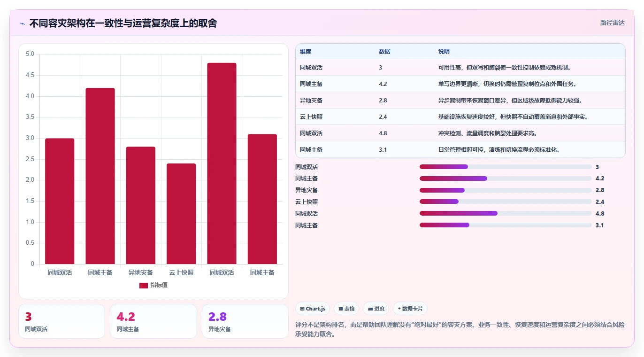Click the description '冲突检测、流量调度和脑裂处理要求高。'
Screen dimensions: 644x357
pyautogui.click(x=488, y=133)
